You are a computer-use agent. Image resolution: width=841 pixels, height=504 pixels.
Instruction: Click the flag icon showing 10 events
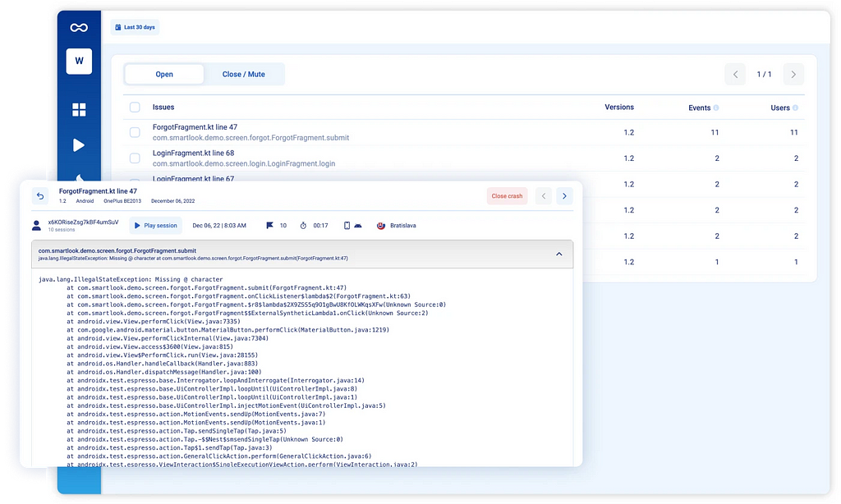(x=269, y=226)
